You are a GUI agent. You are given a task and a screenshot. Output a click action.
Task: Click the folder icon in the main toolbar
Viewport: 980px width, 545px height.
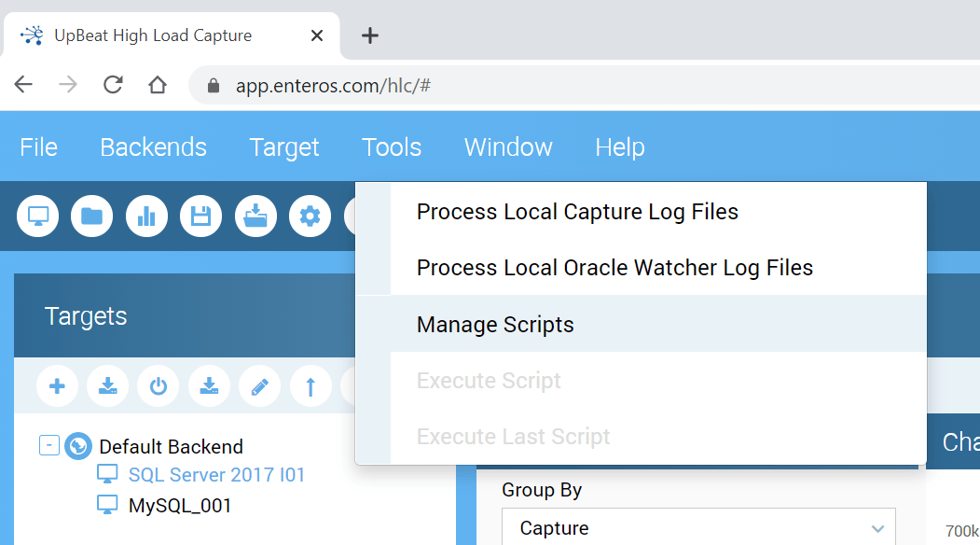[x=91, y=217]
